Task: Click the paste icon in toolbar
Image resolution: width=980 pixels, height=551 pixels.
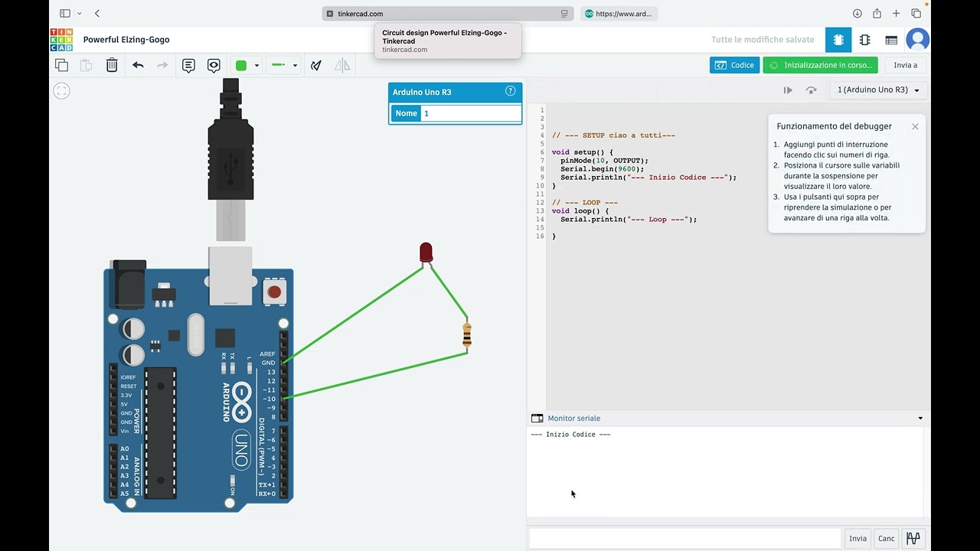Action: [87, 65]
